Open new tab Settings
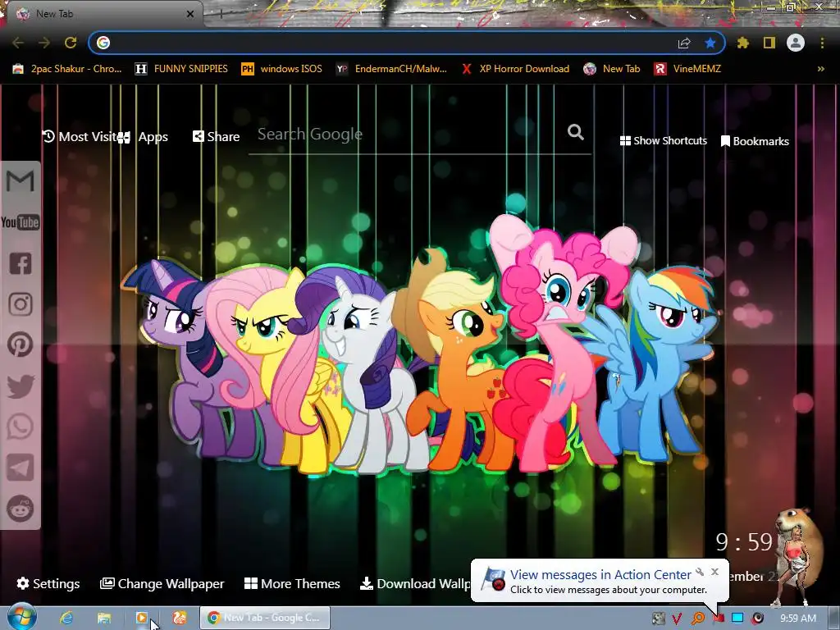 (x=48, y=583)
